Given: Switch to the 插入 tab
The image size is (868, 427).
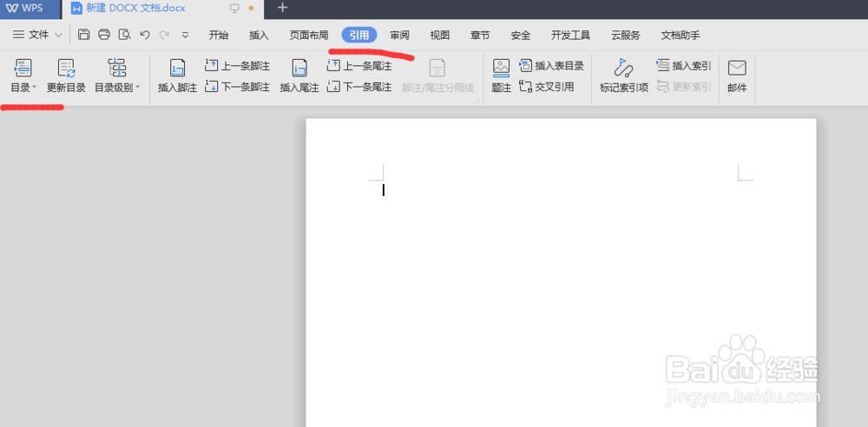Looking at the screenshot, I should pyautogui.click(x=259, y=35).
